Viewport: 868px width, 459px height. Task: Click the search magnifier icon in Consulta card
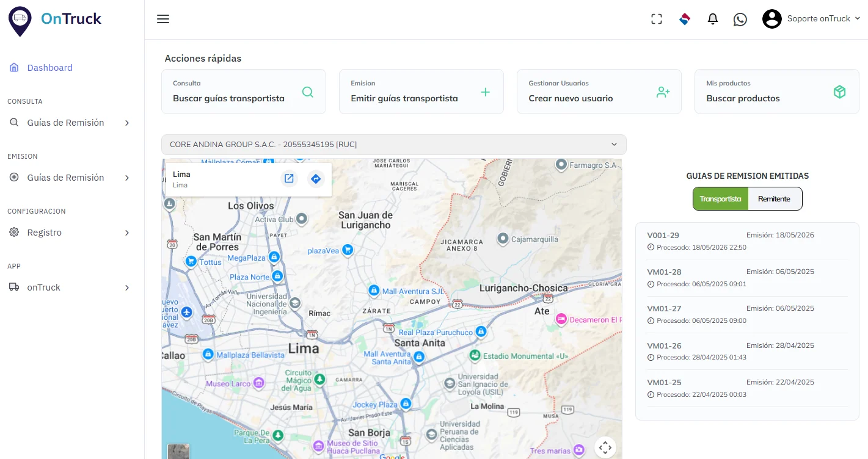[308, 92]
